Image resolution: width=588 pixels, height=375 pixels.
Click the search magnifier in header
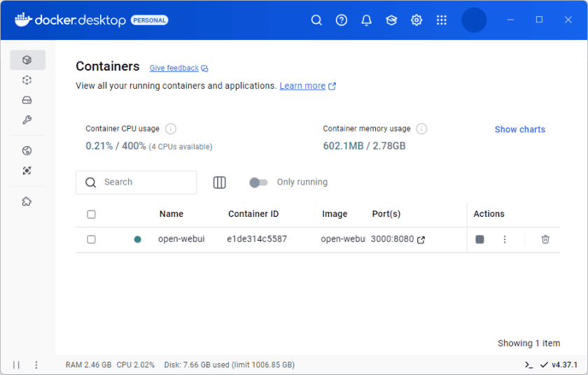pos(316,20)
